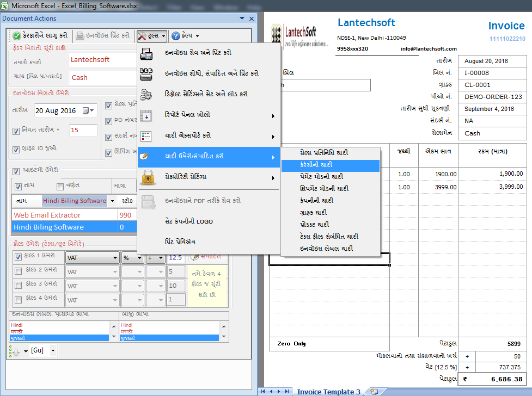Toggle the due date plus days checkbox
The width and height of the screenshot is (532, 396).
[x=16, y=131]
